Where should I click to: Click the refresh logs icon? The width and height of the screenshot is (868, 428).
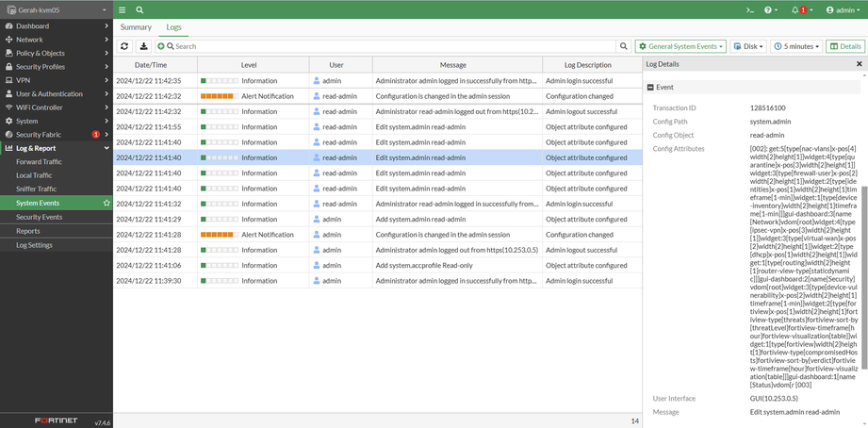124,46
